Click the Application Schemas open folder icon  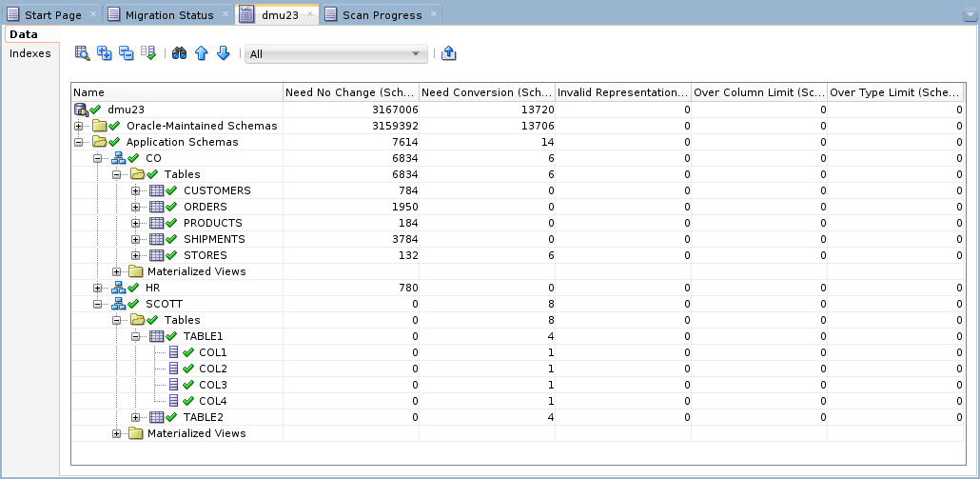point(99,142)
